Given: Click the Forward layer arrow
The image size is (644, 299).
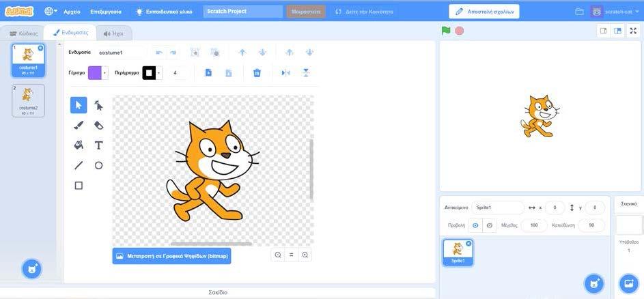Looking at the screenshot, I should (x=242, y=52).
